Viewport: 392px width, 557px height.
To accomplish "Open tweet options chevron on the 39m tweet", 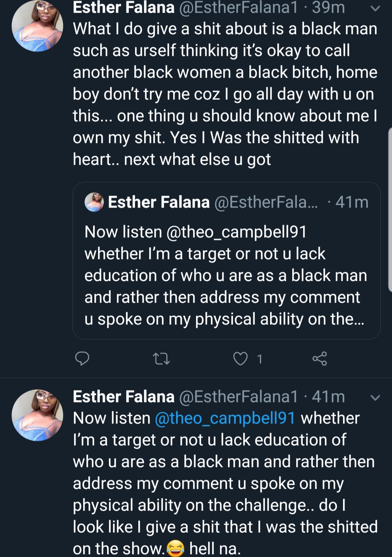I will click(375, 8).
